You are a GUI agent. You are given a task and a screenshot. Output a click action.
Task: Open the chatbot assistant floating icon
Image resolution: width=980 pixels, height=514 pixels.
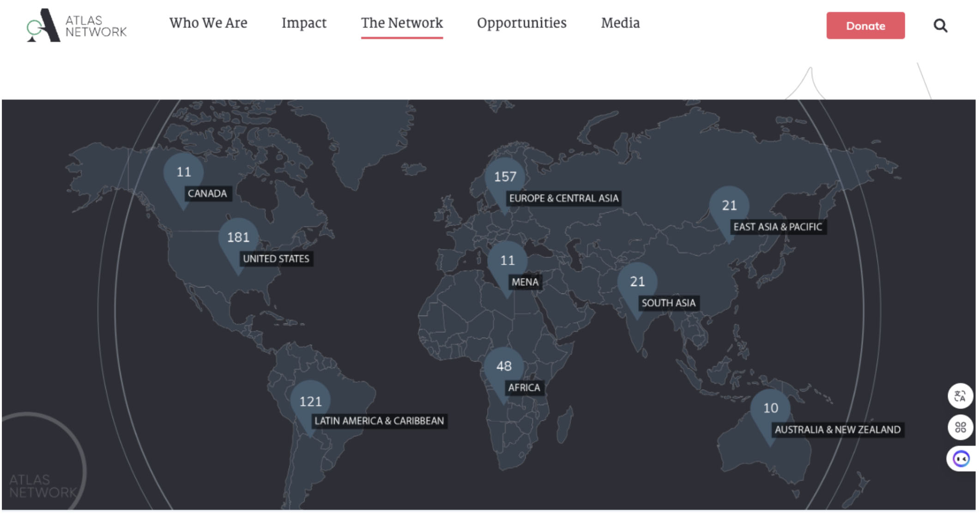click(961, 459)
